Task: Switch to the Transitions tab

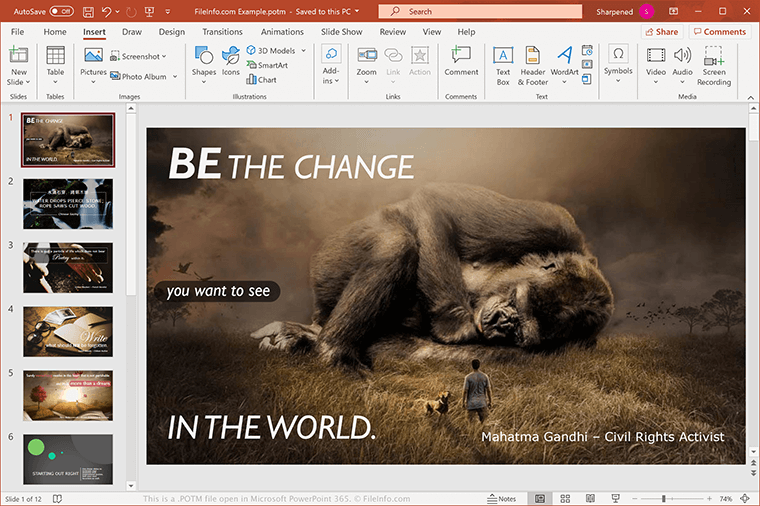Action: pos(222,32)
